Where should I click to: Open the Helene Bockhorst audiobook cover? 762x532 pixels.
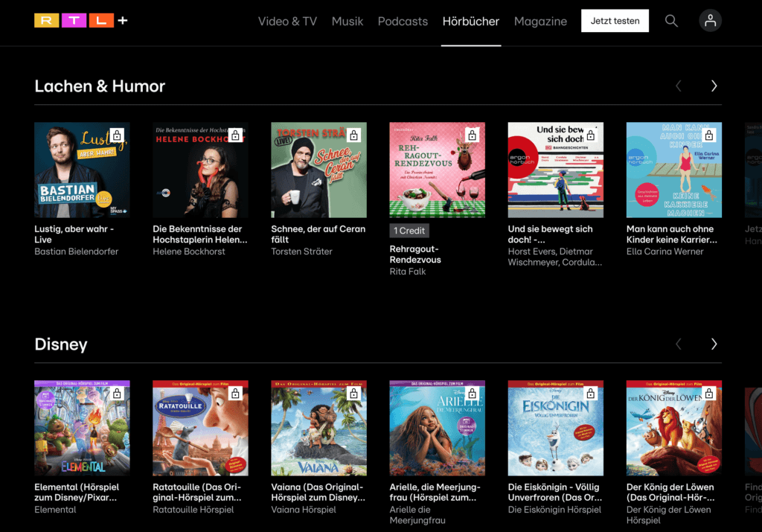200,170
